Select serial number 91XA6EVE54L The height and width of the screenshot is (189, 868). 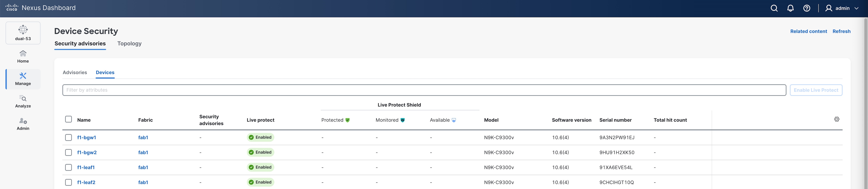point(616,167)
